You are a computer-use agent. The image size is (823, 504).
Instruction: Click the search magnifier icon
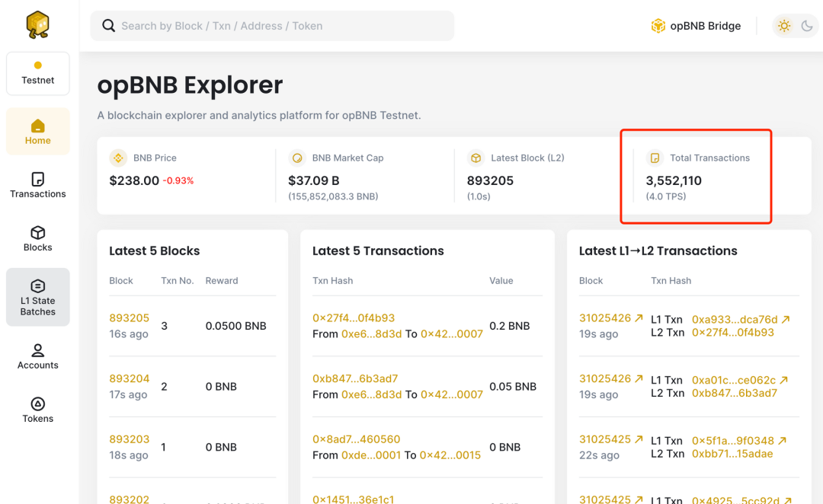click(x=108, y=26)
